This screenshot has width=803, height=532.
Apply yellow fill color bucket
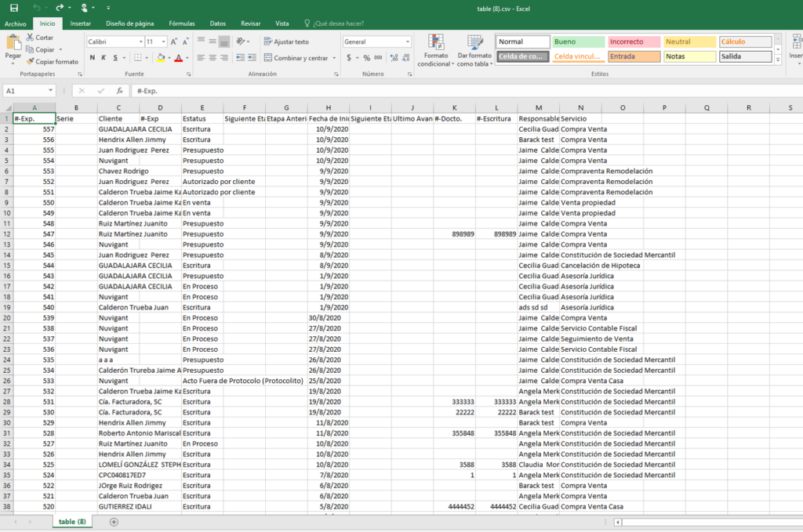pos(161,58)
